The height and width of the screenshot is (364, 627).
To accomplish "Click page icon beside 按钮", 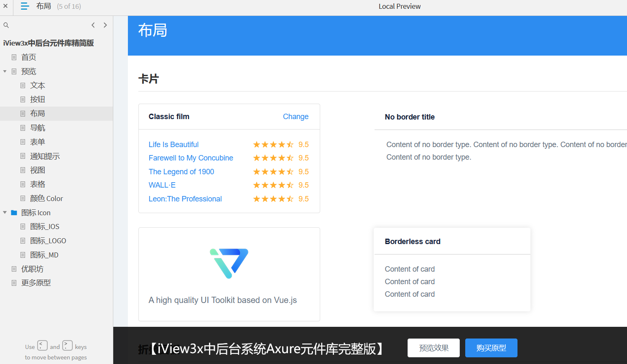I will coord(23,99).
